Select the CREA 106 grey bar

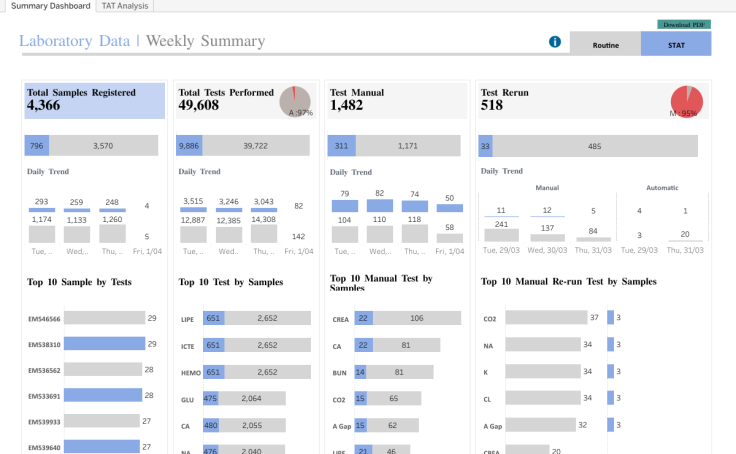[x=417, y=318]
